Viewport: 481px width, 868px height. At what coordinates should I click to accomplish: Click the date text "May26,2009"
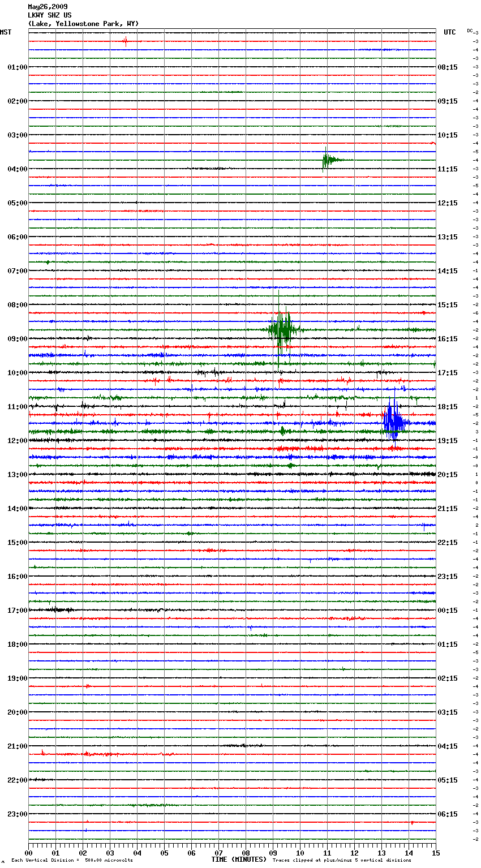pos(48,7)
